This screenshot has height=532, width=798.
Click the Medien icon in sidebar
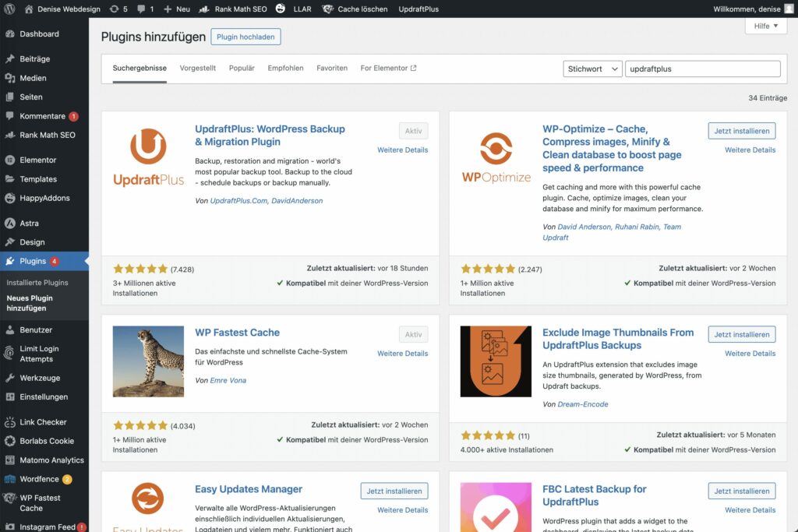(9, 78)
